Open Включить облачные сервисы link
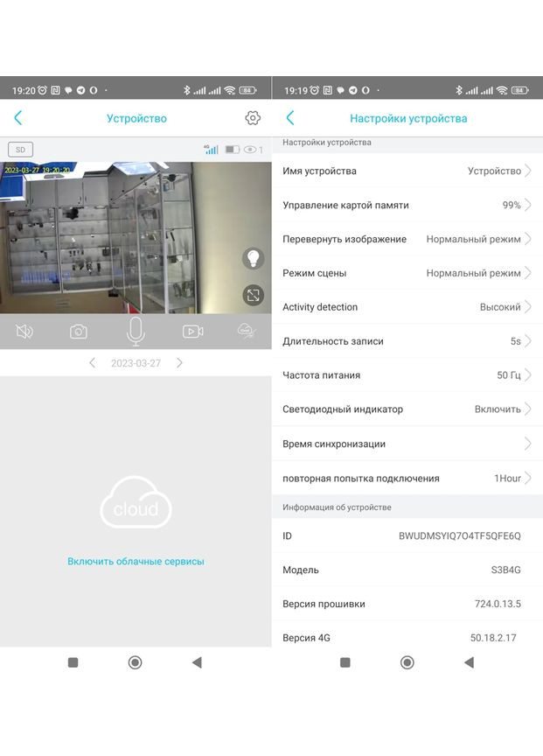The height and width of the screenshot is (756, 543). click(136, 561)
